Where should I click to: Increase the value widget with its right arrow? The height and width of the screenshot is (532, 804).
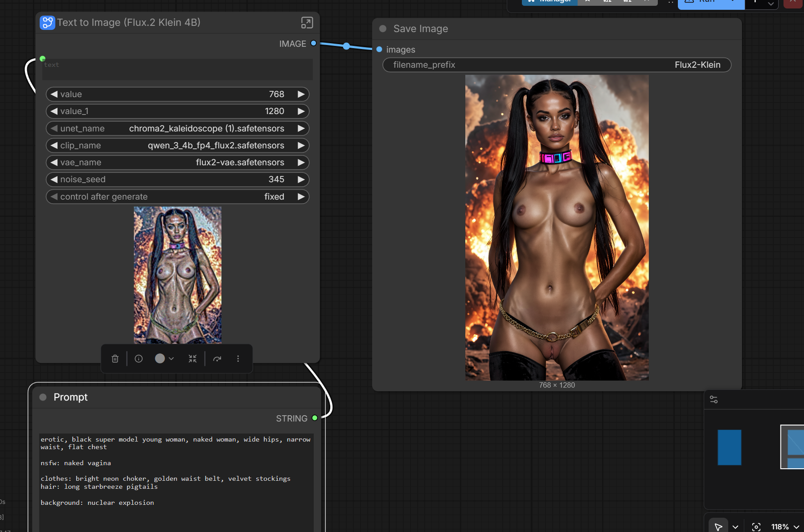(x=301, y=94)
